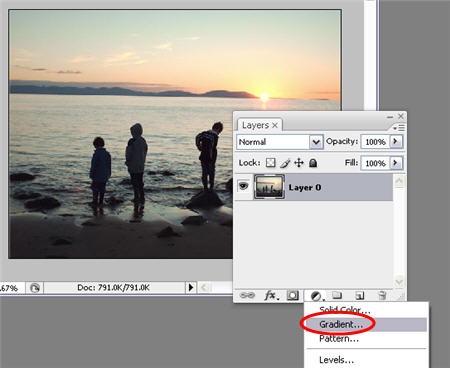Viewport: 450px width, 368px height.
Task: Minimize the Layers panel
Action: coord(390,117)
